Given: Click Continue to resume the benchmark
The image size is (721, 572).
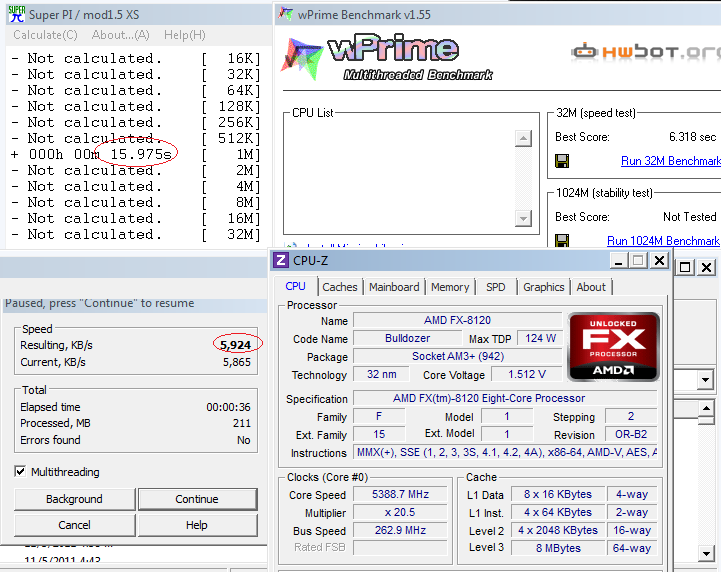Looking at the screenshot, I should tap(197, 499).
